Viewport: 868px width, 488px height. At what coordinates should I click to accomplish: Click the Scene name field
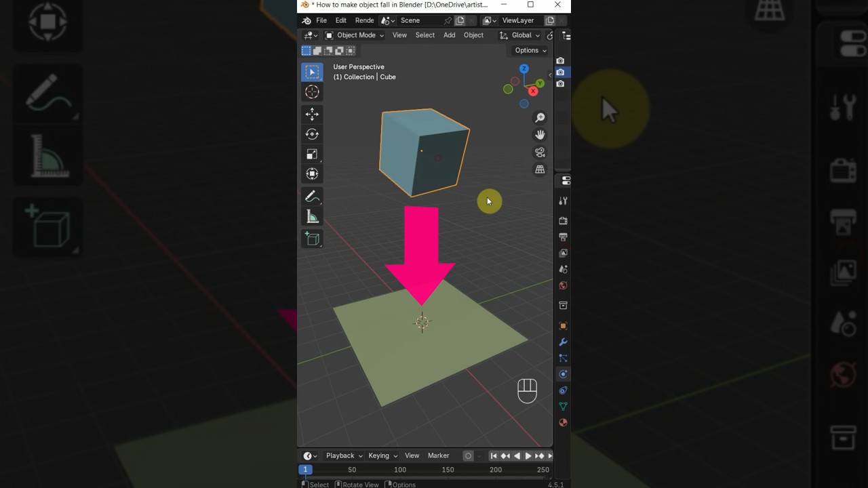click(420, 20)
